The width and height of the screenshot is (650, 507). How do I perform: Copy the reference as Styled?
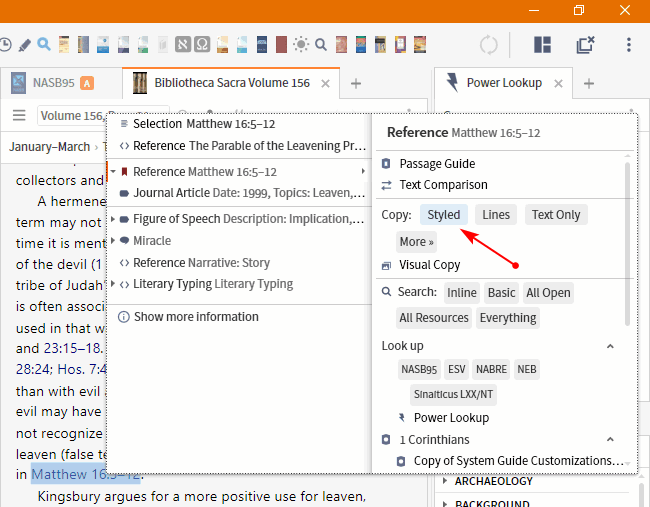click(444, 215)
